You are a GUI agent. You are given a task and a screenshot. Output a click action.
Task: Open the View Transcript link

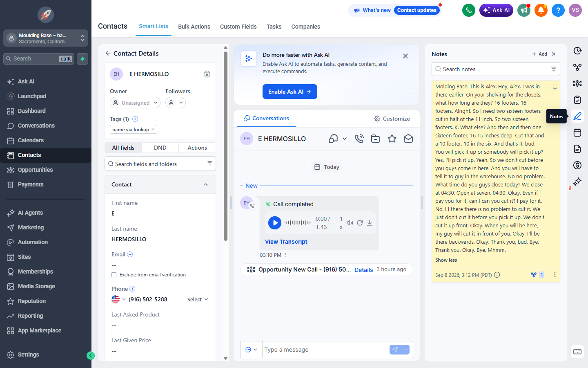point(286,242)
